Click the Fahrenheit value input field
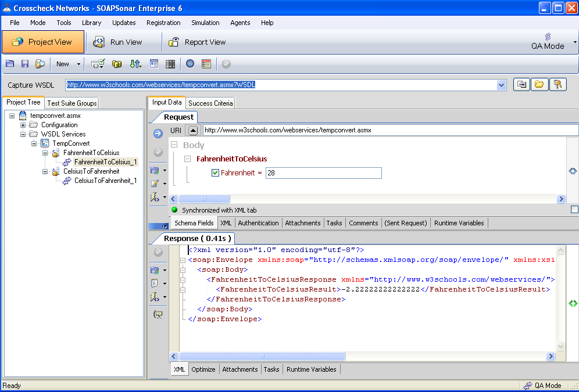This screenshot has width=579, height=392. [x=323, y=173]
